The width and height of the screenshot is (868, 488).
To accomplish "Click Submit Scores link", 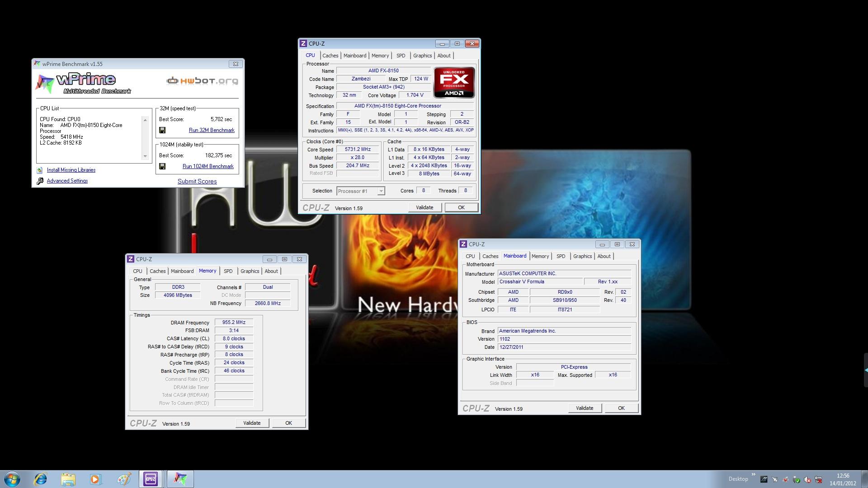I will point(197,181).
